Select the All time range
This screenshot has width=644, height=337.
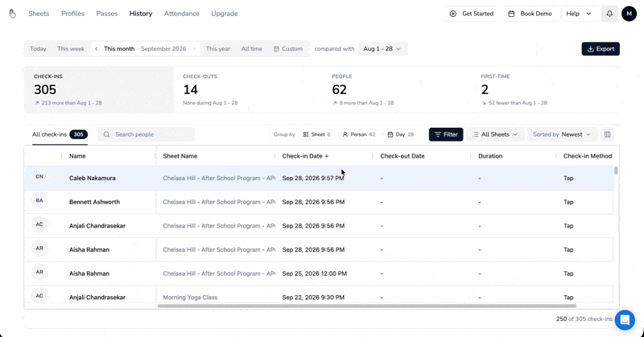[251, 48]
